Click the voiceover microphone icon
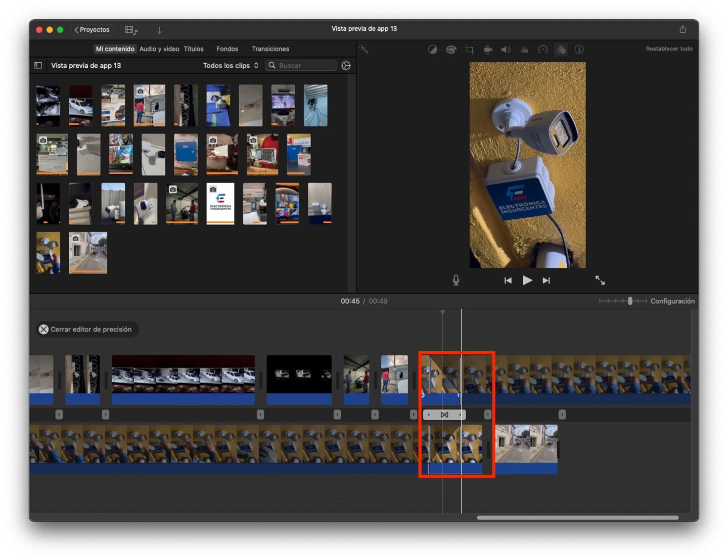The width and height of the screenshot is (728, 560). tap(456, 280)
